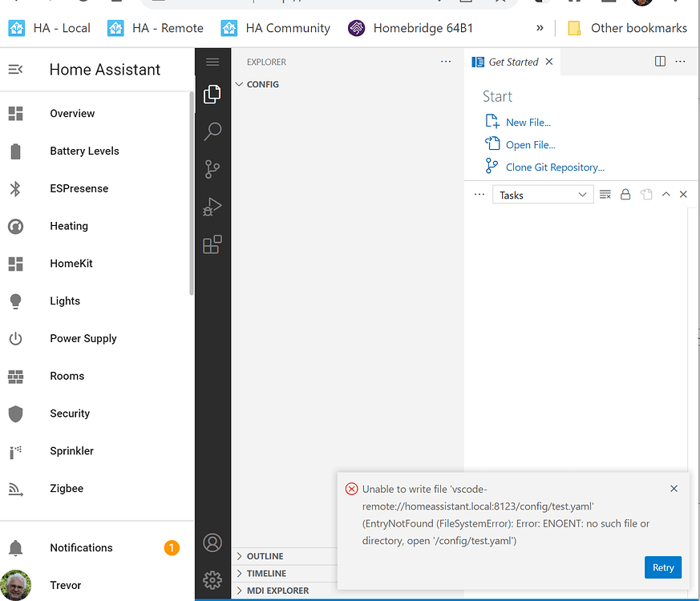This screenshot has height=601, width=700.
Task: Open the Homebridge 64B1 bookmark
Action: 411,28
